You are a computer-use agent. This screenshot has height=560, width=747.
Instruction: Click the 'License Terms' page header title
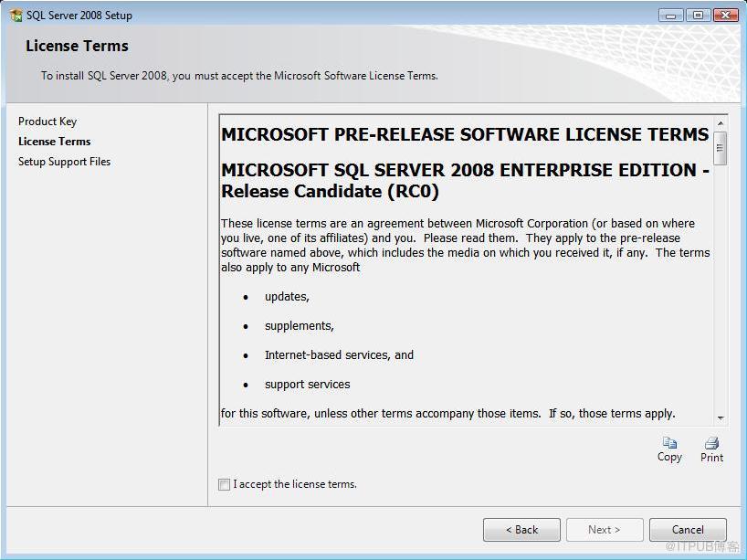pos(78,46)
